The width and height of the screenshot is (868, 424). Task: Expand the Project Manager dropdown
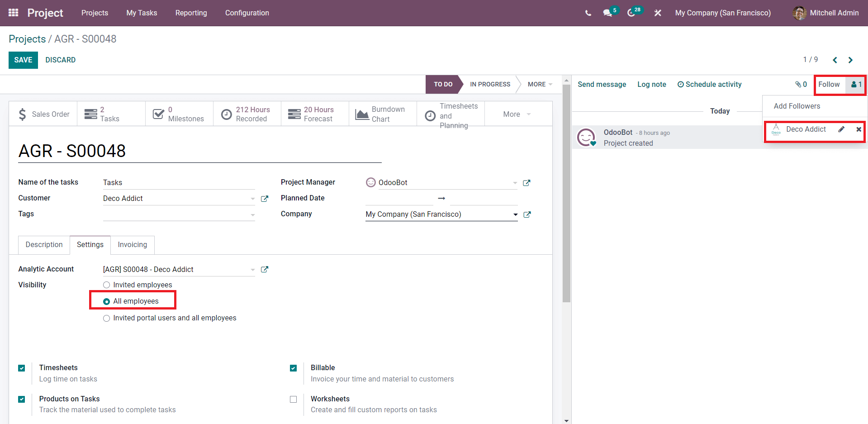pyautogui.click(x=515, y=183)
